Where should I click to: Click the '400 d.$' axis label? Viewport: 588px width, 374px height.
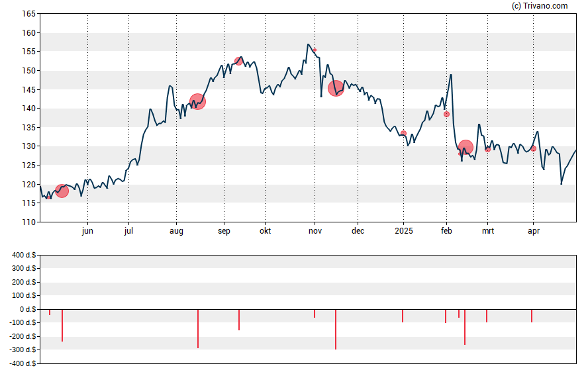pyautogui.click(x=24, y=256)
